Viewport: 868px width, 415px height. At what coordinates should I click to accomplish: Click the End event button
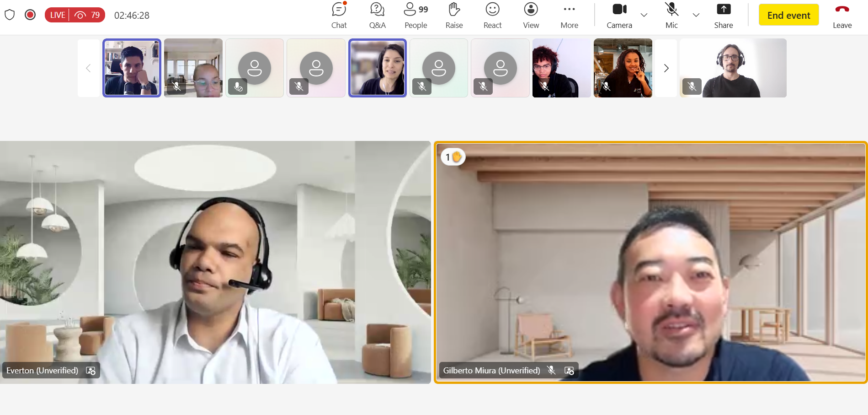(788, 15)
